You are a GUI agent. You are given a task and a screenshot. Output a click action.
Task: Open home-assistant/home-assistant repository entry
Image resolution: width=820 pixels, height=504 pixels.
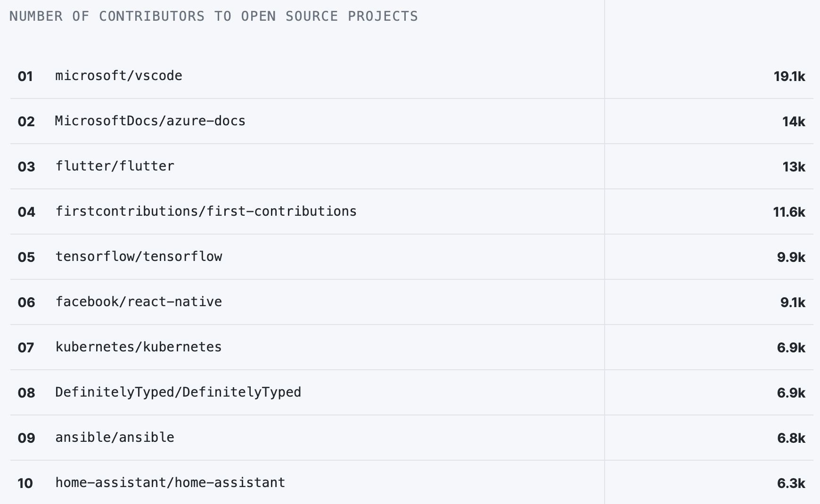click(x=170, y=483)
